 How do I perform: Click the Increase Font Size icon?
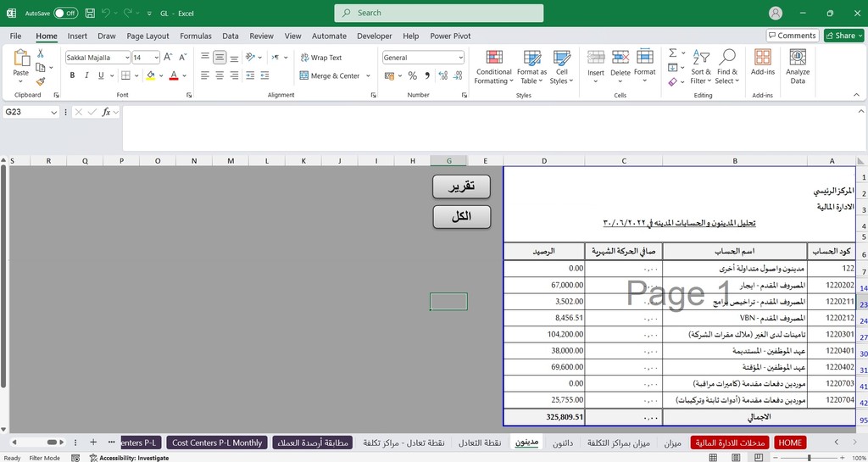coord(169,58)
